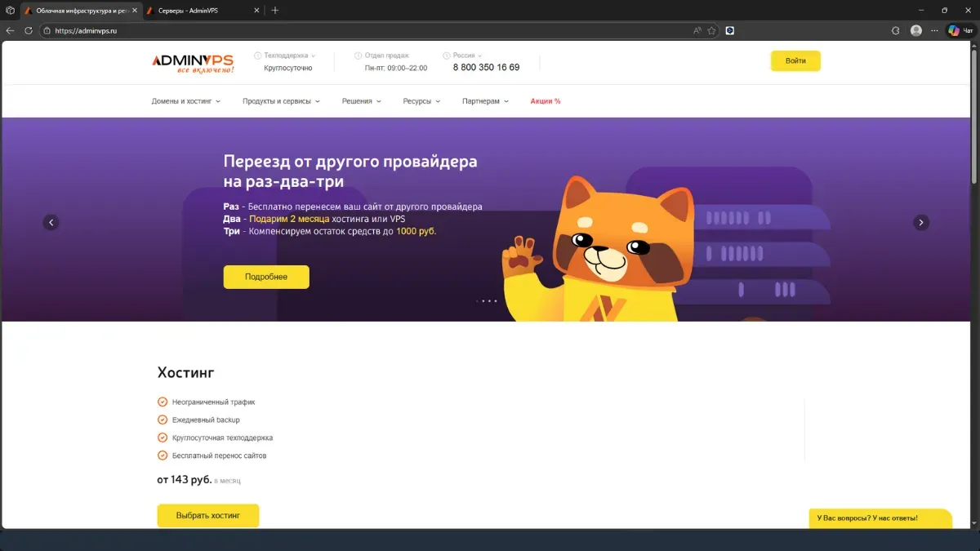Click the Круглосуточно text
Image resolution: width=980 pixels, height=551 pixels.
pyautogui.click(x=288, y=68)
